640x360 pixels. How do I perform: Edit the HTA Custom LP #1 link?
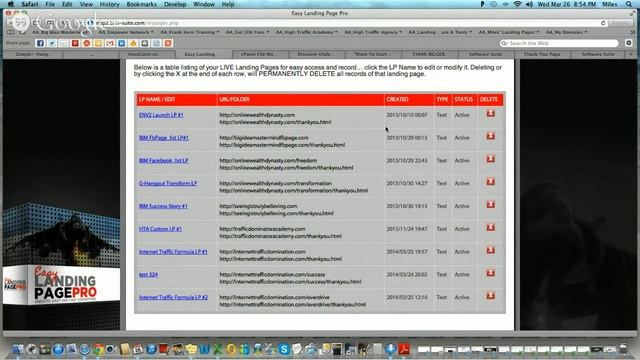pos(160,229)
